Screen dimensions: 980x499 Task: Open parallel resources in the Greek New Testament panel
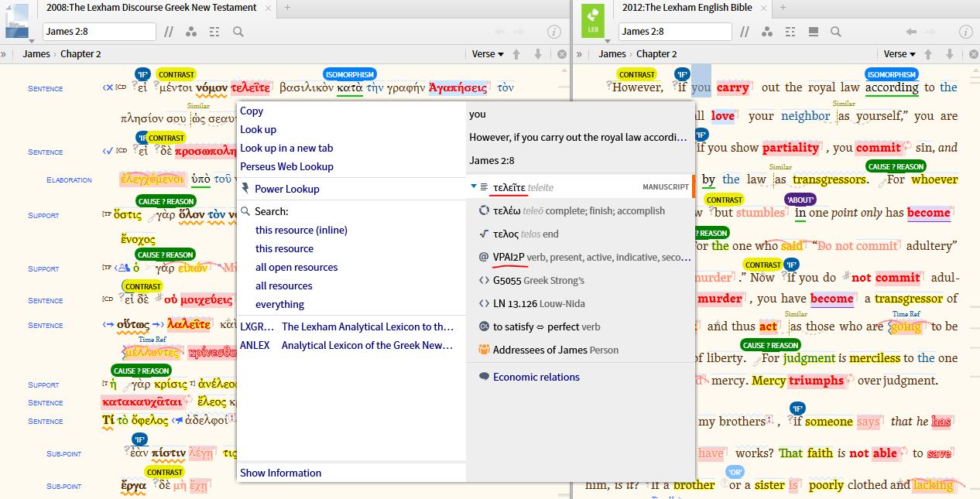point(169,32)
